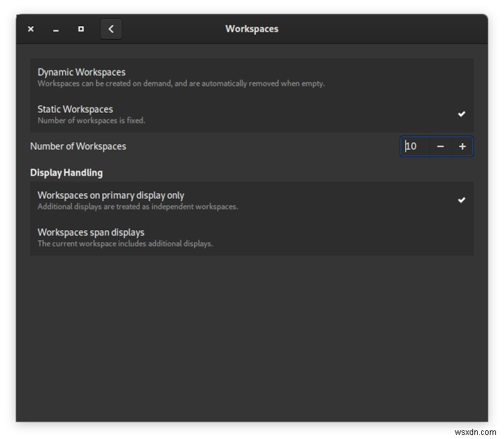
Task: Click the Number of Workspaces label
Action: (x=78, y=146)
